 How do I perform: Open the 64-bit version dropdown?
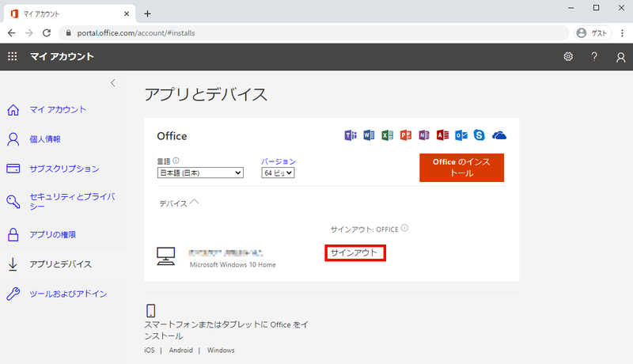click(278, 173)
